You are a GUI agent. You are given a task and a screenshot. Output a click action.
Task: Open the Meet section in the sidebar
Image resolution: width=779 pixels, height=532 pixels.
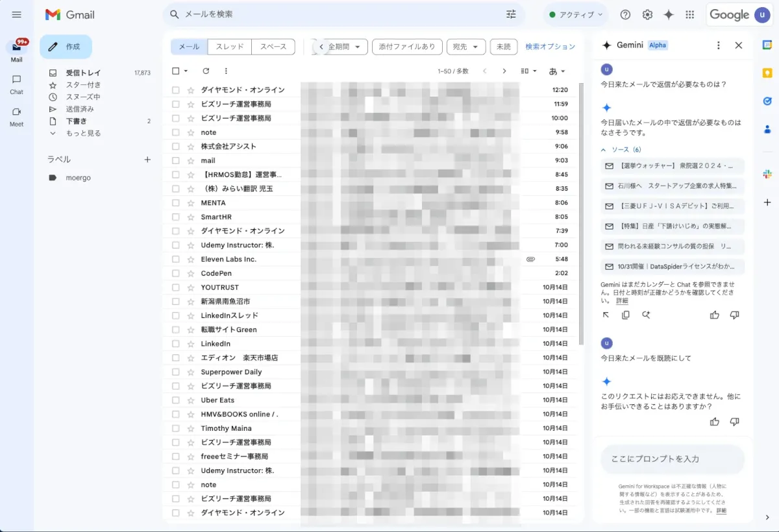click(x=17, y=115)
